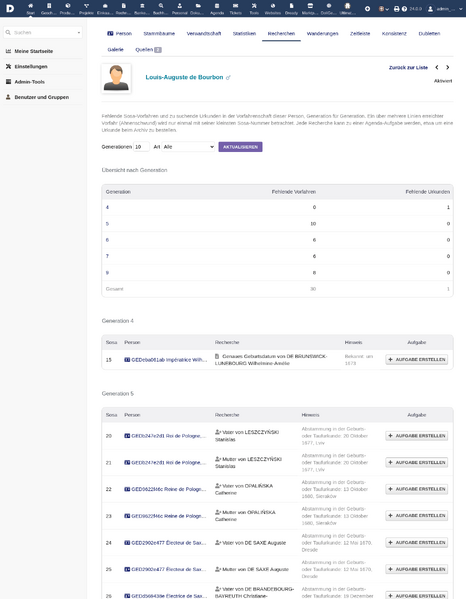Switch to the Galerie tab
Viewport: 466px width, 599px height.
(115, 50)
